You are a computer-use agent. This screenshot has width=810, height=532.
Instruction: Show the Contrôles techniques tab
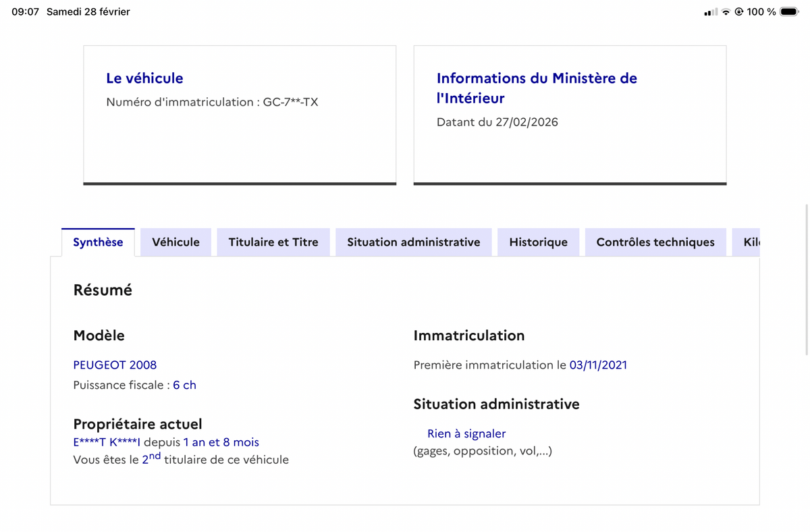(x=655, y=242)
